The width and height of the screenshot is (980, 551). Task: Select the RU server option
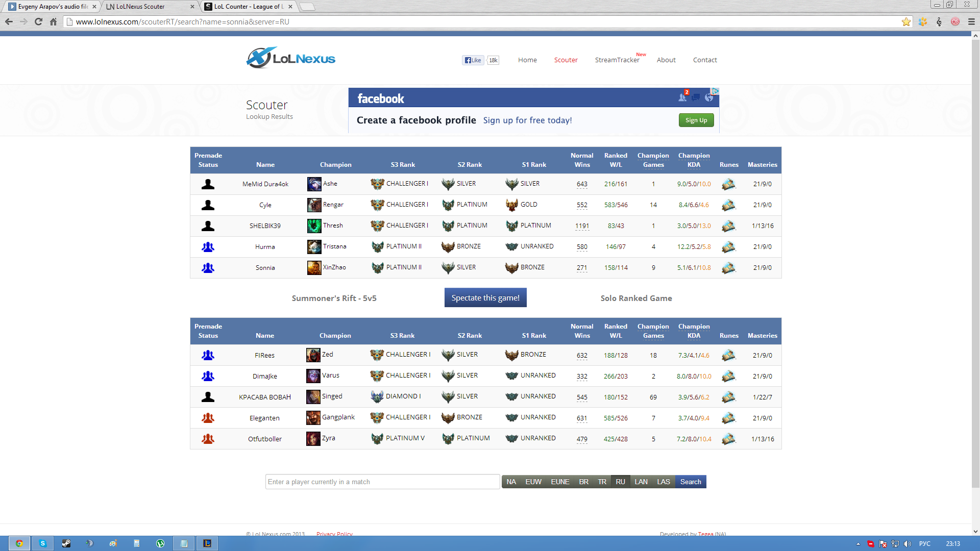point(620,482)
